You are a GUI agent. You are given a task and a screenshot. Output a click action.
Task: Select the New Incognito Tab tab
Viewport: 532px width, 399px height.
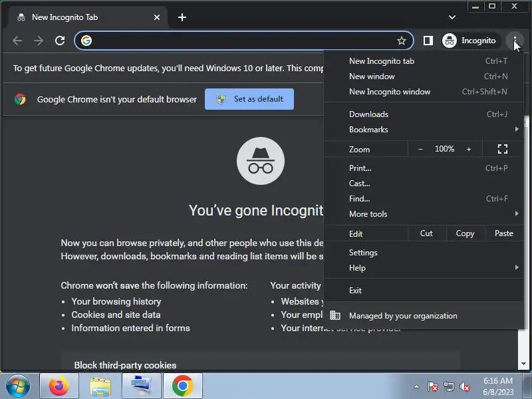(x=88, y=17)
